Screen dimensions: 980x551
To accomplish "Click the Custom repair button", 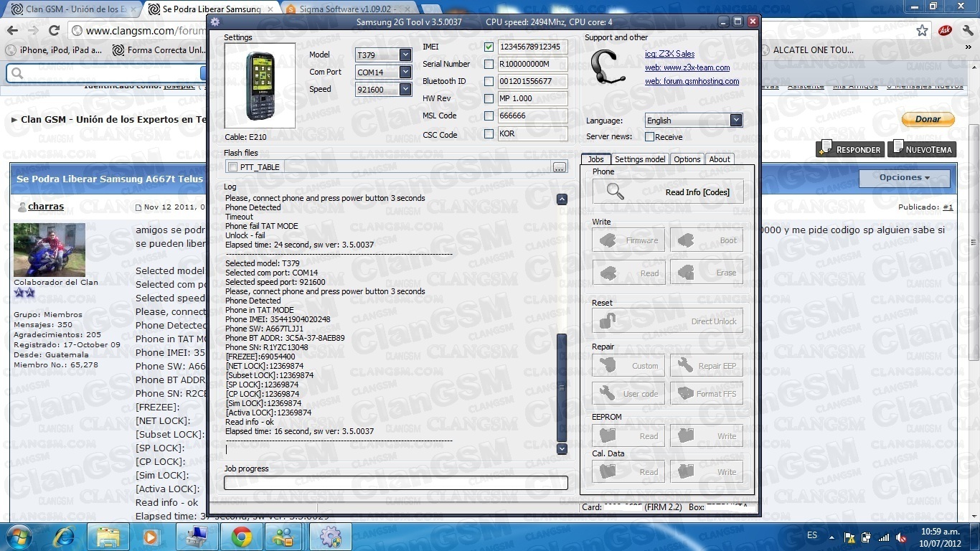I will (628, 366).
